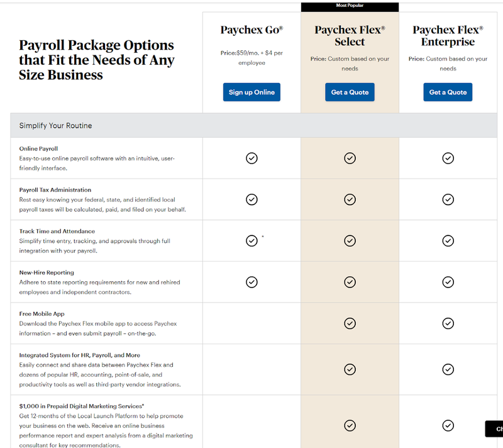Get a Quote for Paychex Flex Enterprise

point(448,92)
